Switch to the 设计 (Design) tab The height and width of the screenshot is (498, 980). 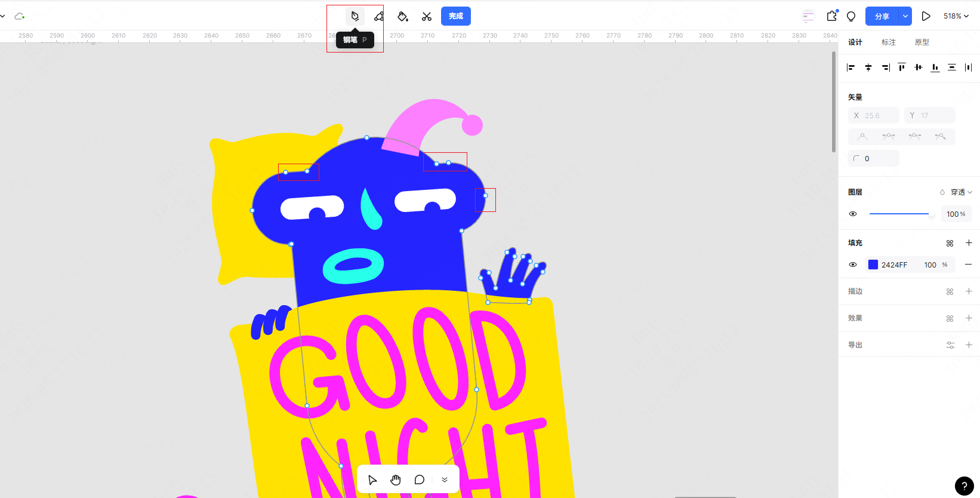click(855, 42)
